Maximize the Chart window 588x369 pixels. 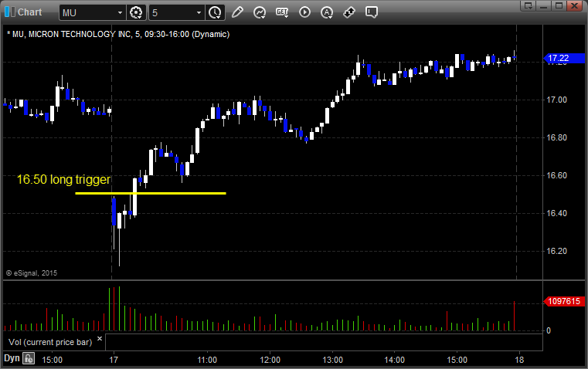pyautogui.click(x=559, y=5)
